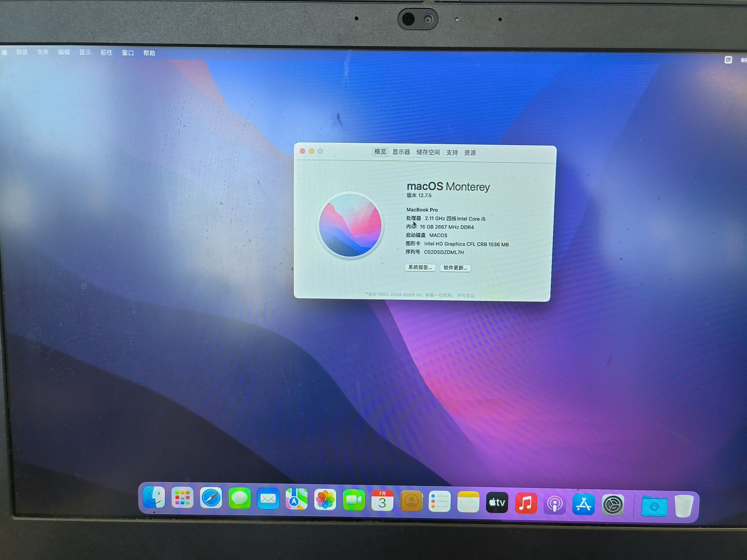The width and height of the screenshot is (747, 560).
Task: Open the App Store
Action: pos(584,504)
